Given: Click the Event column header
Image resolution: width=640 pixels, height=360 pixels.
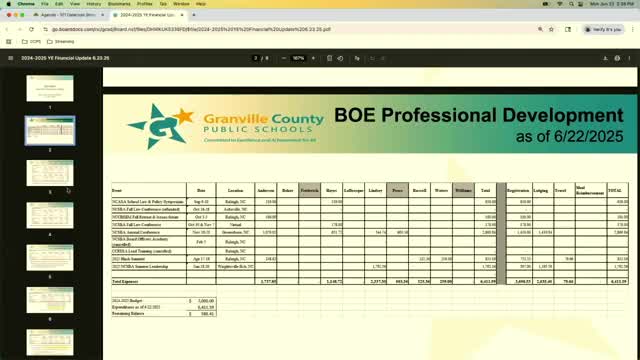Looking at the screenshot, I should click(117, 191).
